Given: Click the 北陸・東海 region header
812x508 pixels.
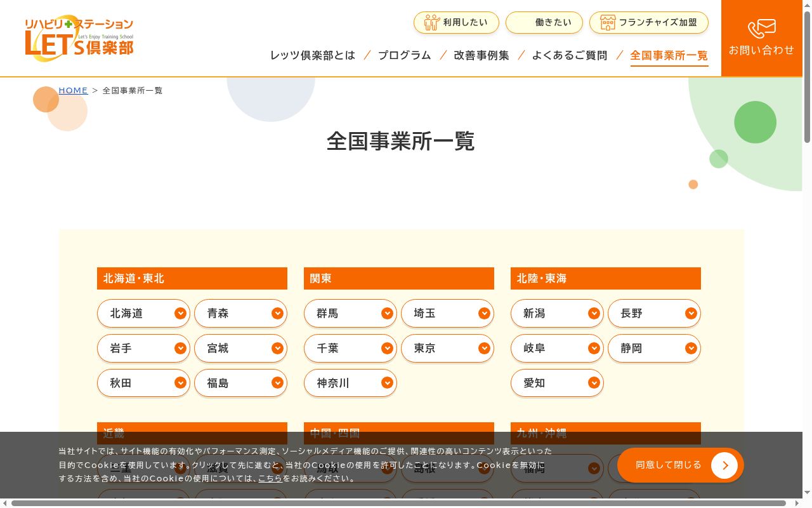Looking at the screenshot, I should click(x=606, y=278).
